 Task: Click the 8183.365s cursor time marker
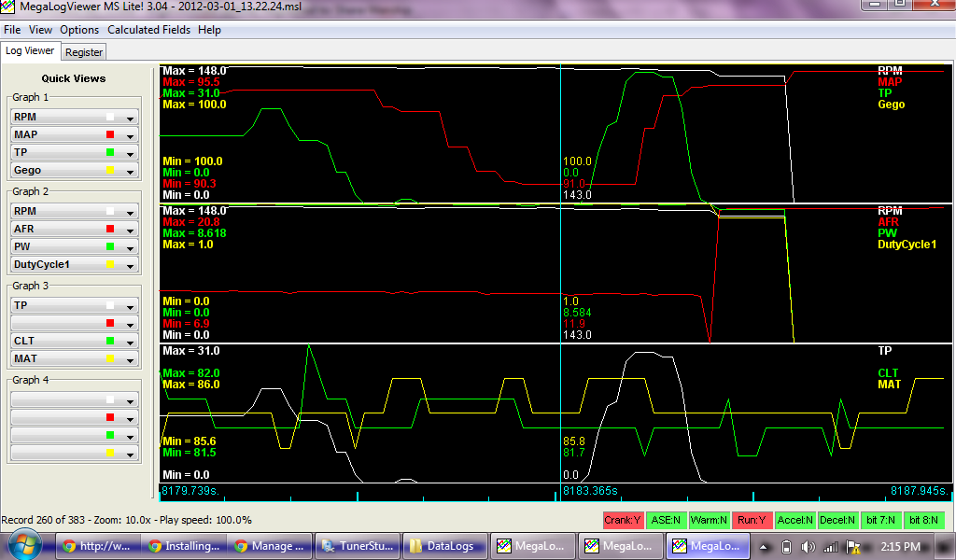[x=590, y=491]
